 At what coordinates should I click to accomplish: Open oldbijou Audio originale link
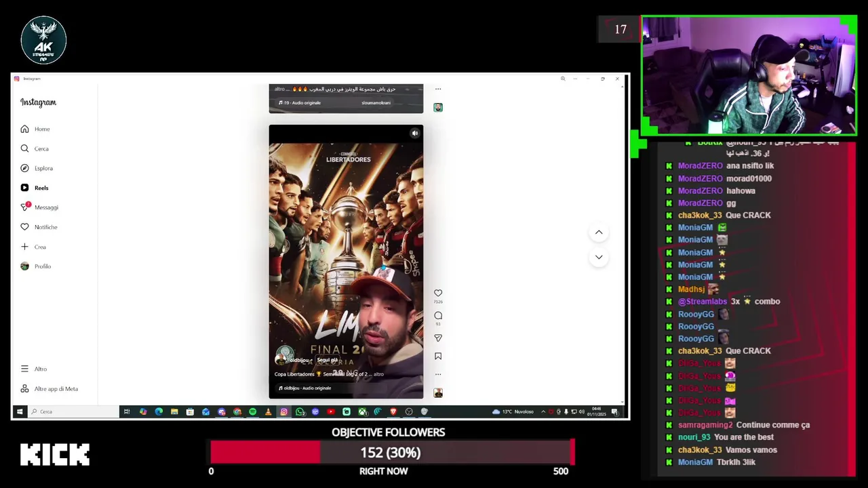304,388
